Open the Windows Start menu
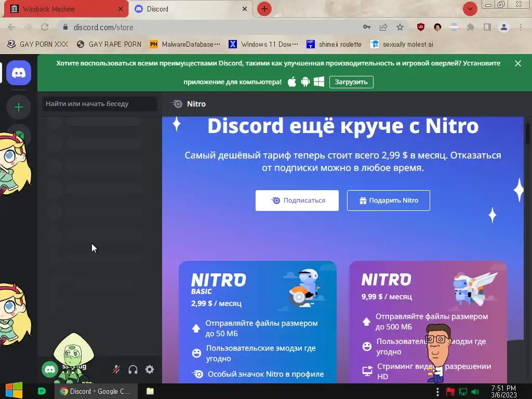 [14, 391]
